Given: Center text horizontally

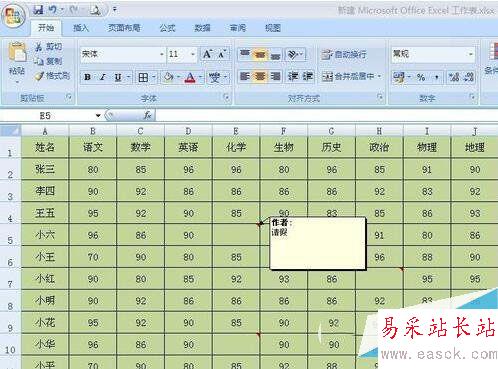Looking at the screenshot, I should click(x=260, y=77).
